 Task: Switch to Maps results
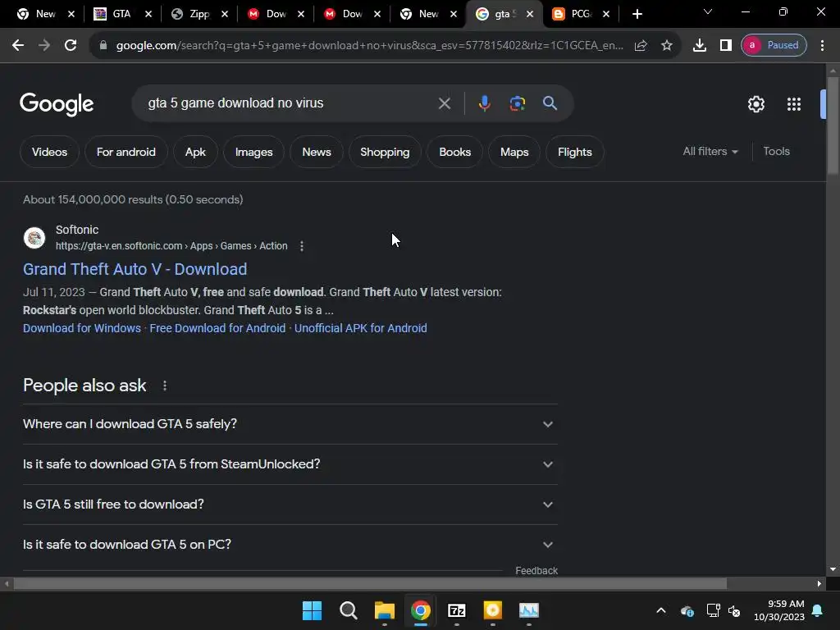[x=514, y=152]
